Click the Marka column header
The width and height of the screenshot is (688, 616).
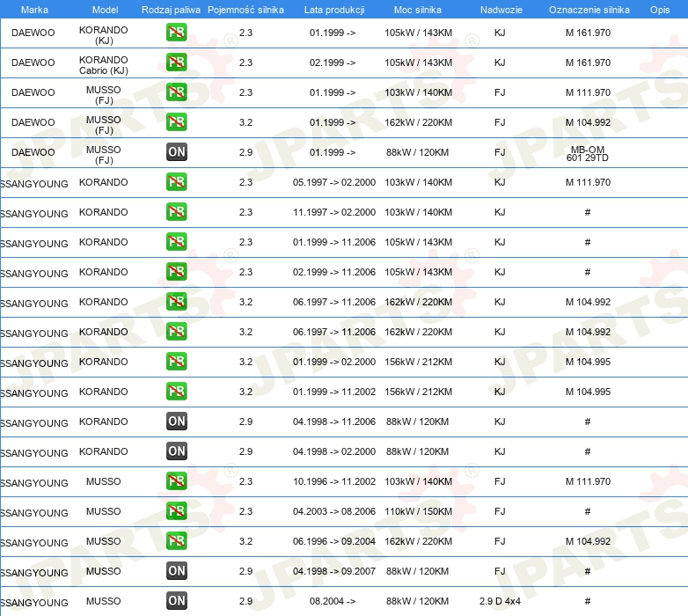(x=34, y=10)
